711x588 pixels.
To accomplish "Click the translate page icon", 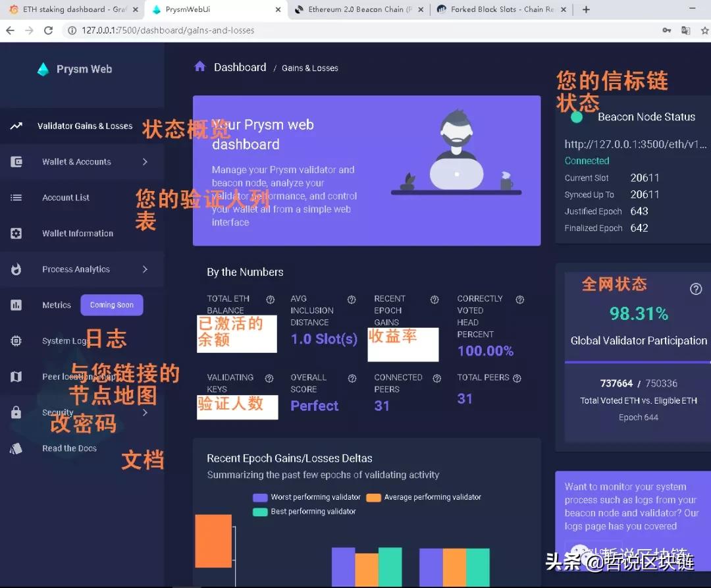I will (x=685, y=30).
